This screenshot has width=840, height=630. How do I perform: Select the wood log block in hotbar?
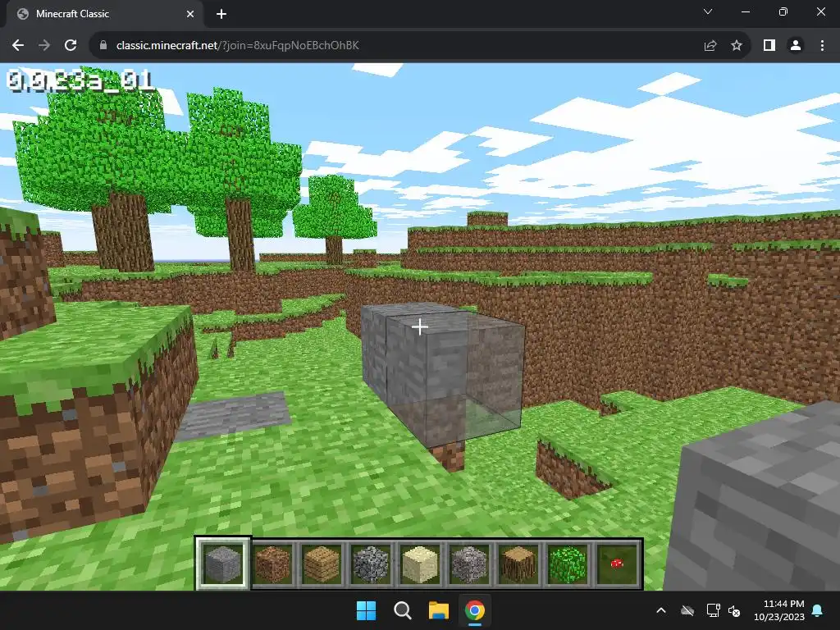[x=518, y=564]
